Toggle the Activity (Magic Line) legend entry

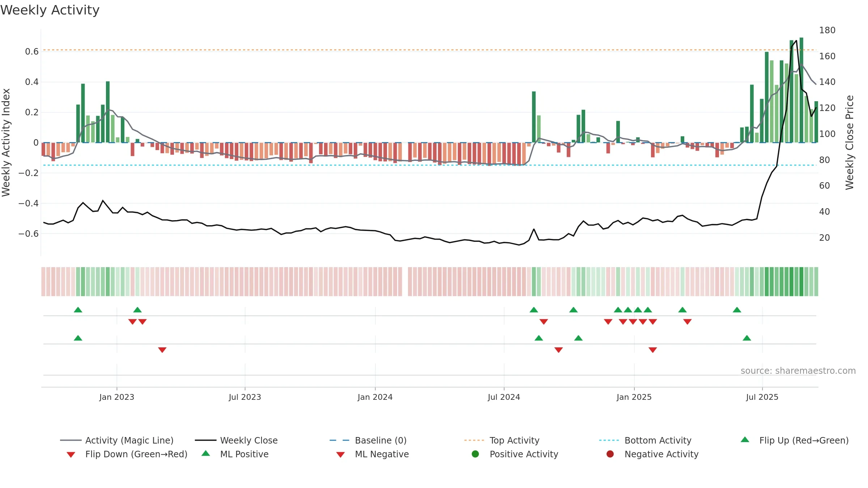tap(117, 440)
